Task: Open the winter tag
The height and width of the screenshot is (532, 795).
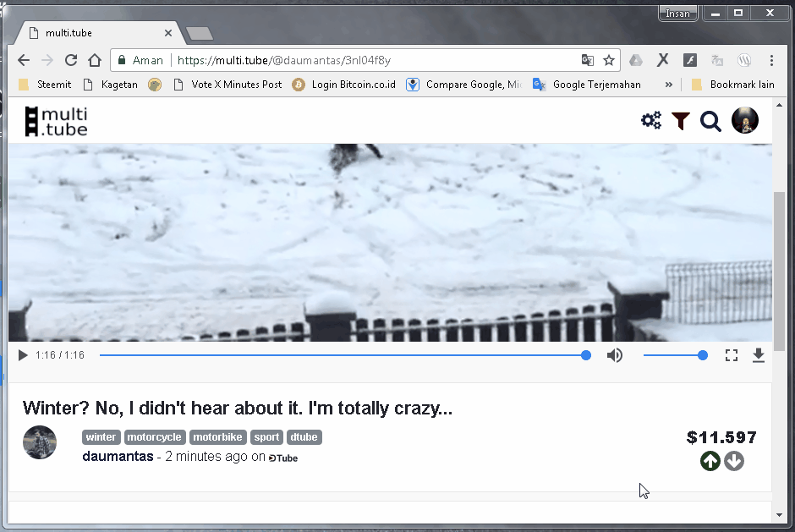Action: coord(101,437)
